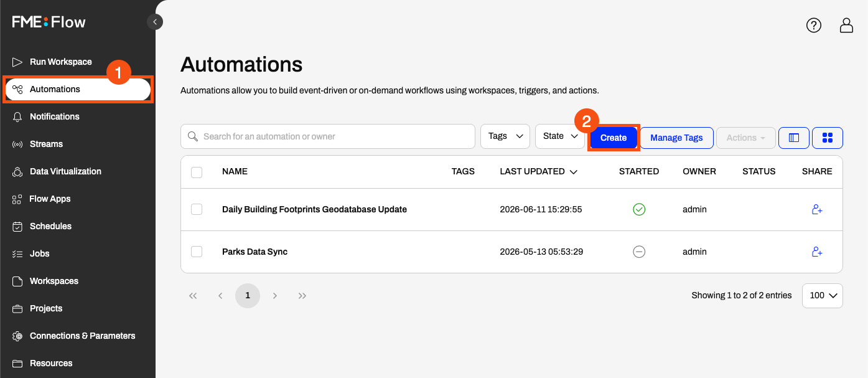Open the State filter dropdown

[x=560, y=136]
